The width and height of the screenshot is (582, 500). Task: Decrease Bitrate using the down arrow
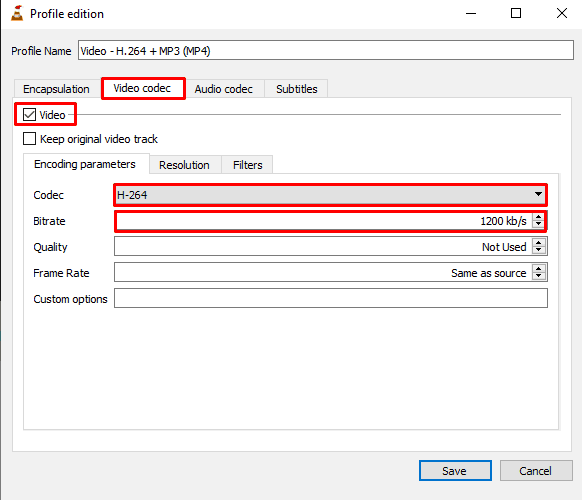tap(538, 224)
